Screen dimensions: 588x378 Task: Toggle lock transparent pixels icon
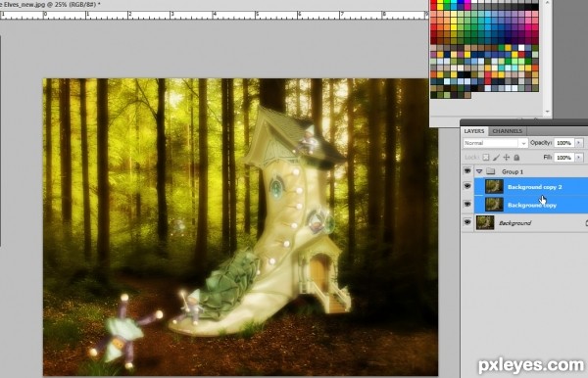[486, 158]
